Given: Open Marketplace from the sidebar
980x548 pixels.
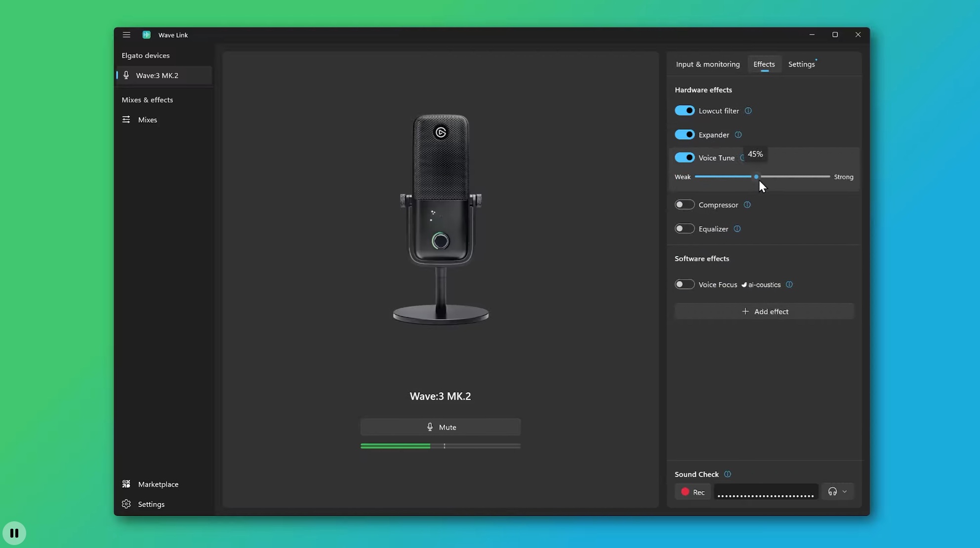Looking at the screenshot, I should [x=158, y=484].
